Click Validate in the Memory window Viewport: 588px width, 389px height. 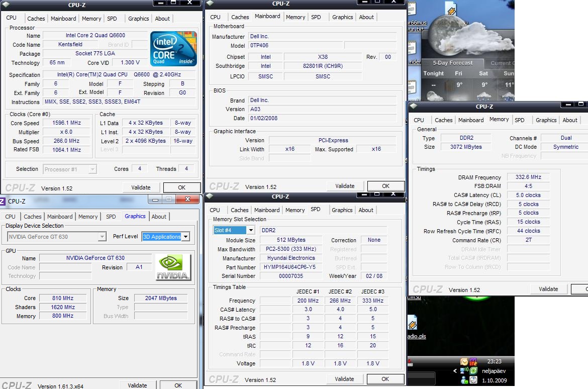[x=549, y=289]
